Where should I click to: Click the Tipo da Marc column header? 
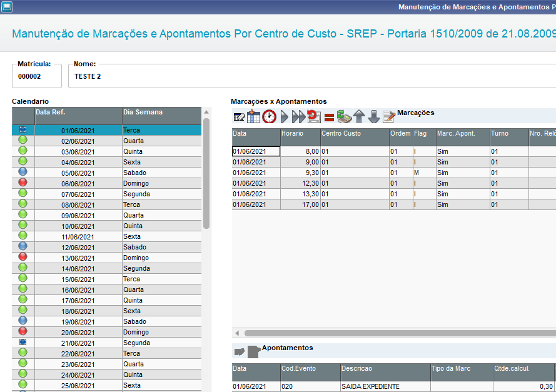pyautogui.click(x=462, y=372)
